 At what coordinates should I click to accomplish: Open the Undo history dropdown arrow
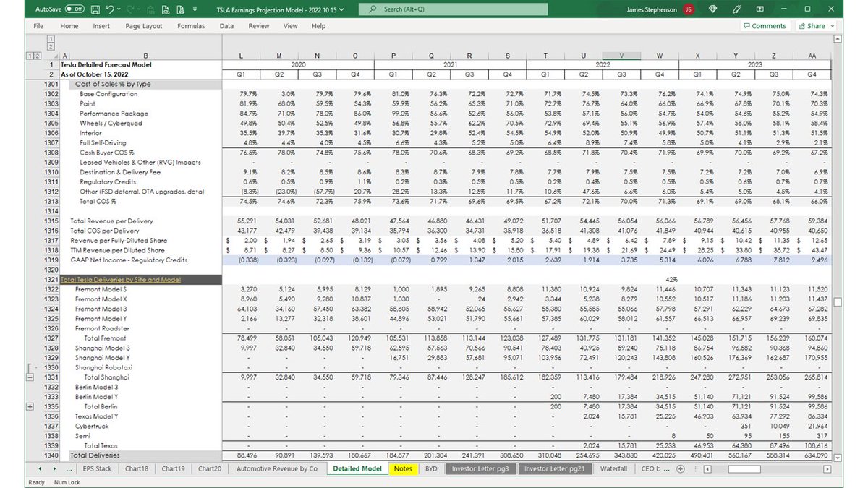tap(119, 10)
